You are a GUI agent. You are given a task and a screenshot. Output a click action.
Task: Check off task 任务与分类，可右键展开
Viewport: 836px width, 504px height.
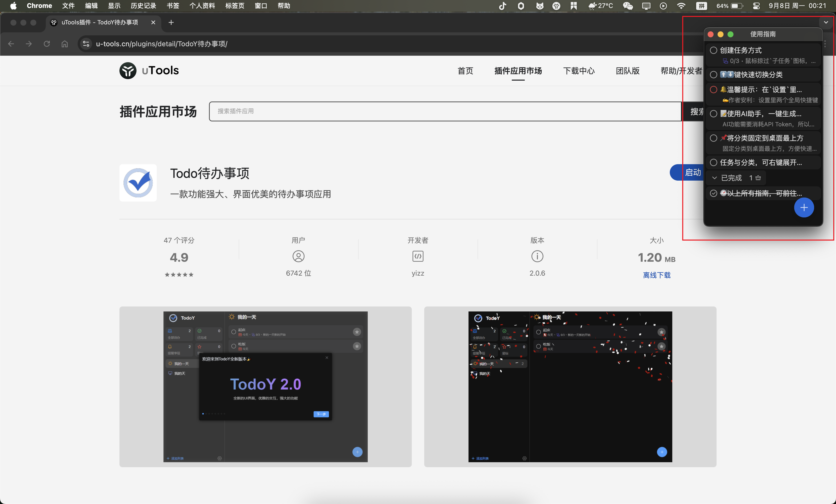click(714, 162)
